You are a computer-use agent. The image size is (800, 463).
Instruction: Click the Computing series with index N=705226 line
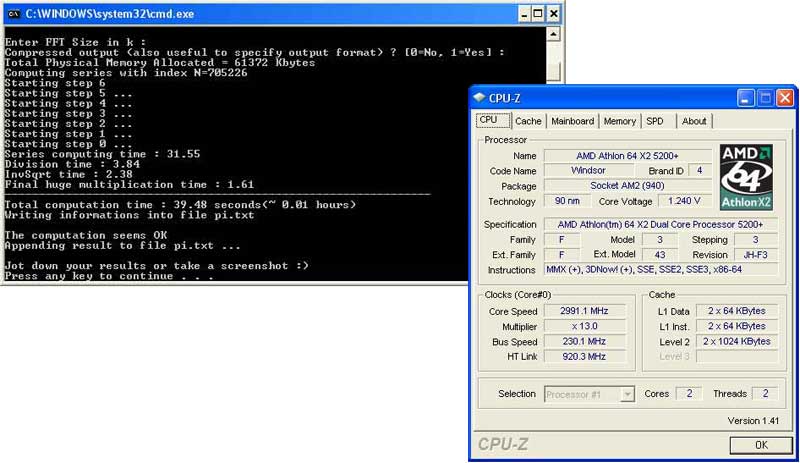click(x=126, y=73)
